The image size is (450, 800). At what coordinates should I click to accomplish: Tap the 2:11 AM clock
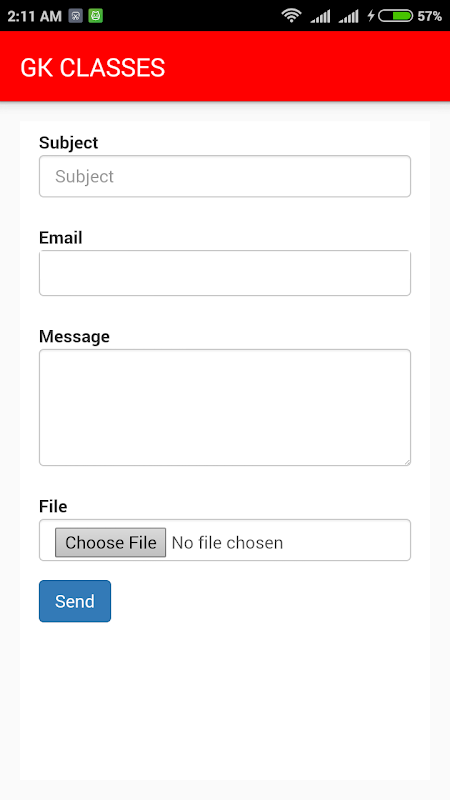coord(34,16)
